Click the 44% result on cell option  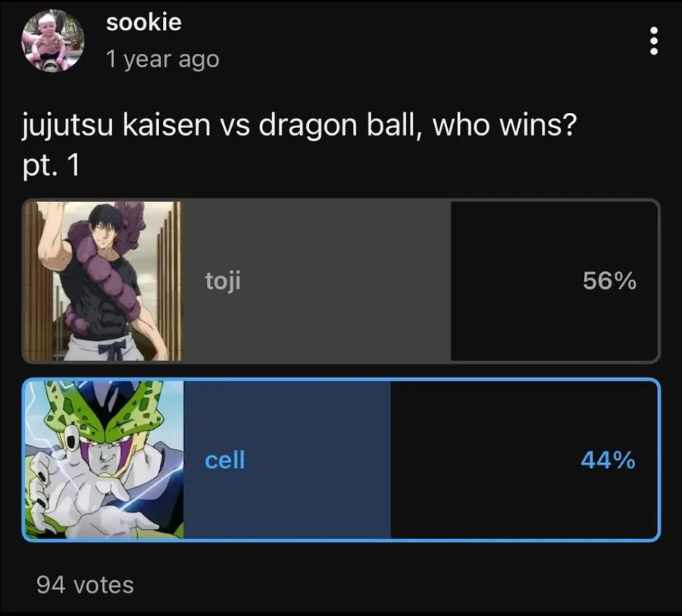(x=608, y=460)
